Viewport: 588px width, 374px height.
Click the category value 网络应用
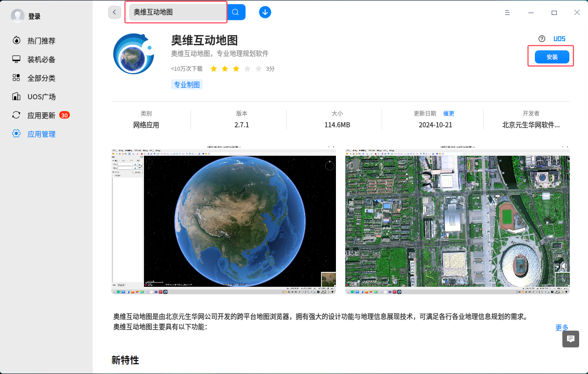click(x=146, y=125)
